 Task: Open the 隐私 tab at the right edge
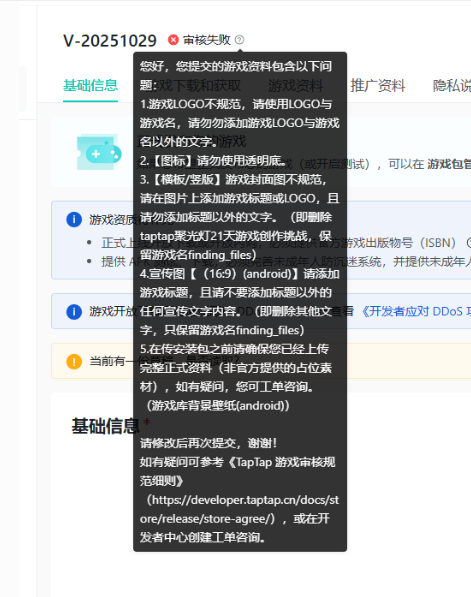point(452,86)
